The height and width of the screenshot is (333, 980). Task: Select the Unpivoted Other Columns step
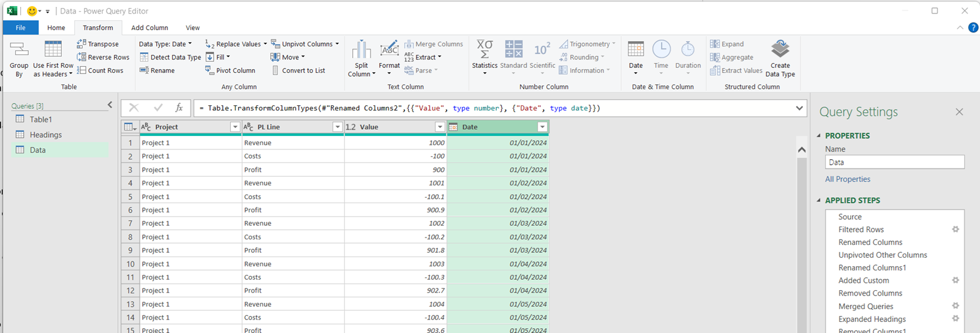coord(882,255)
